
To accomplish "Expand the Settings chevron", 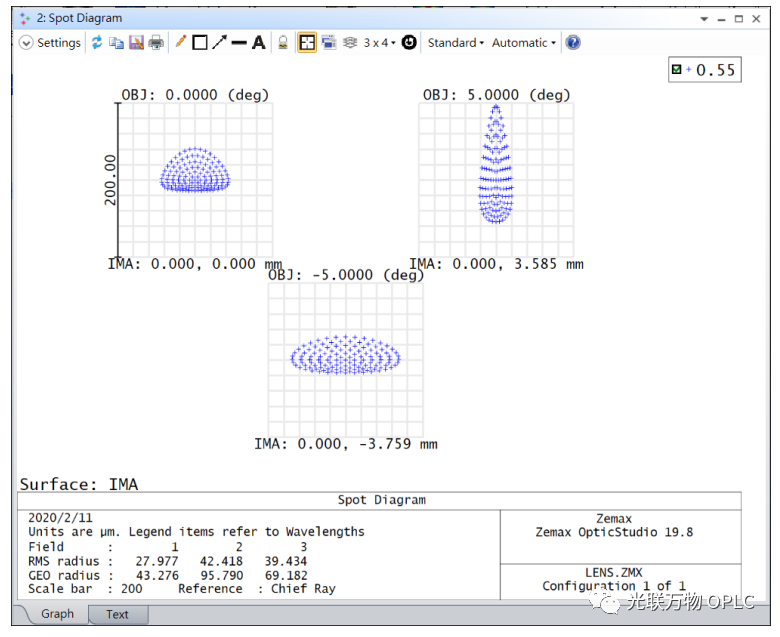I will click(x=26, y=43).
